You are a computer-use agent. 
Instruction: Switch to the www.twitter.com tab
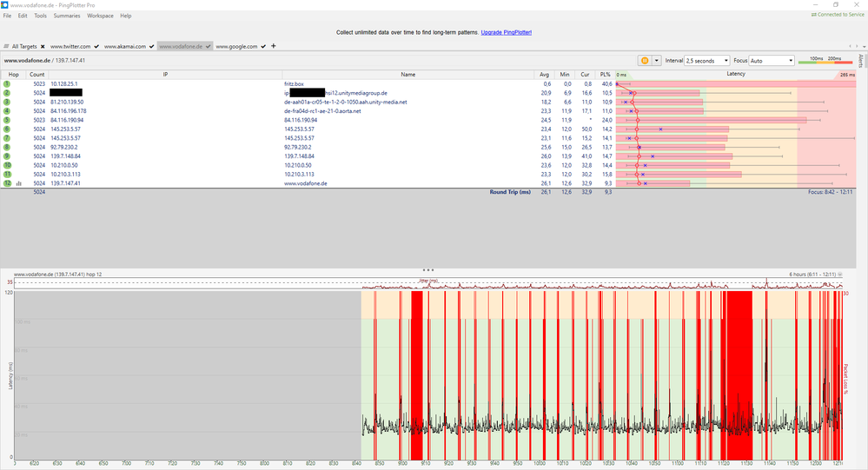tap(70, 47)
